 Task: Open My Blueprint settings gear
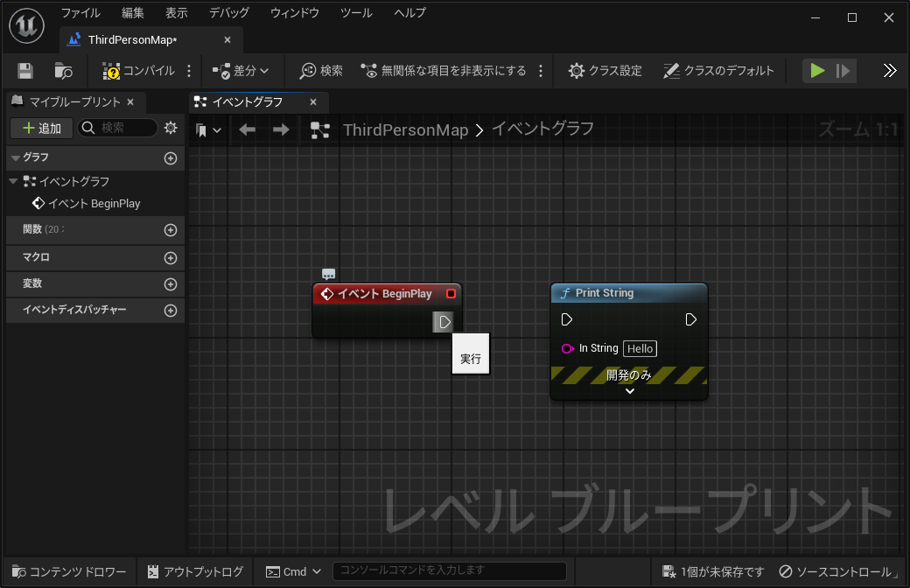coord(171,128)
